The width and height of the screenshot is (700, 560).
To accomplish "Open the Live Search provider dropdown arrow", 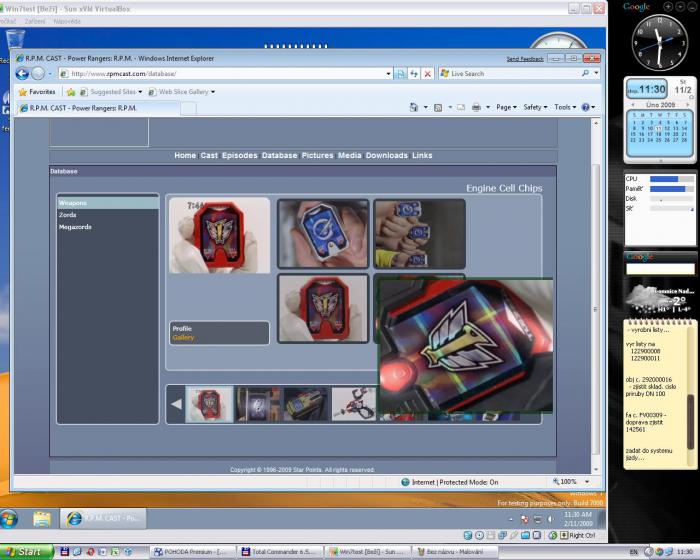I will (x=596, y=73).
